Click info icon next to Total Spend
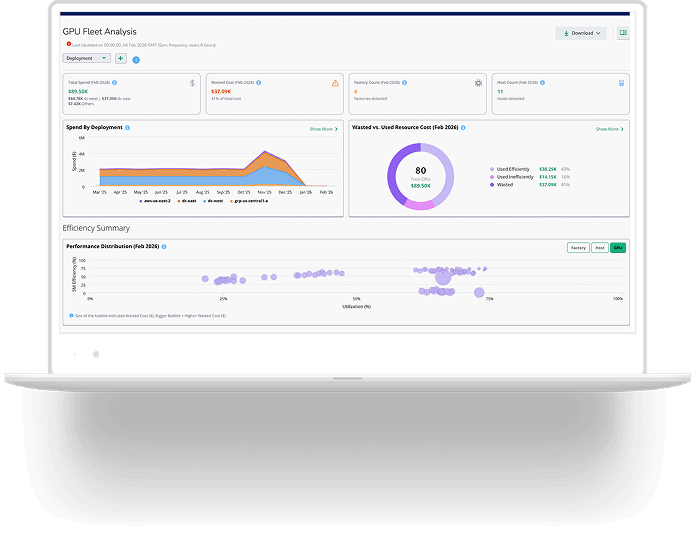Screen dimensions: 691x534 [115, 82]
